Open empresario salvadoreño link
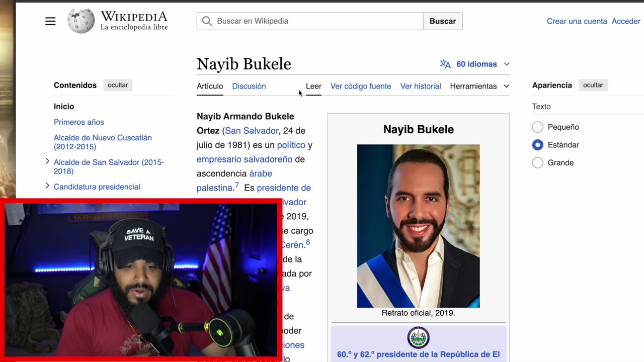Image resolution: width=644 pixels, height=362 pixels. [245, 159]
